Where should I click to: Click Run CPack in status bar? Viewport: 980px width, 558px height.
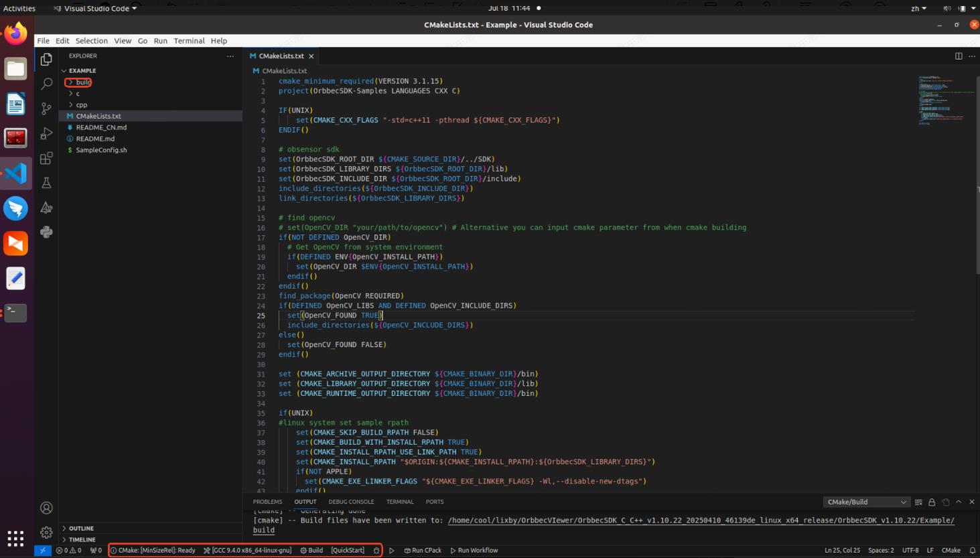tap(423, 551)
